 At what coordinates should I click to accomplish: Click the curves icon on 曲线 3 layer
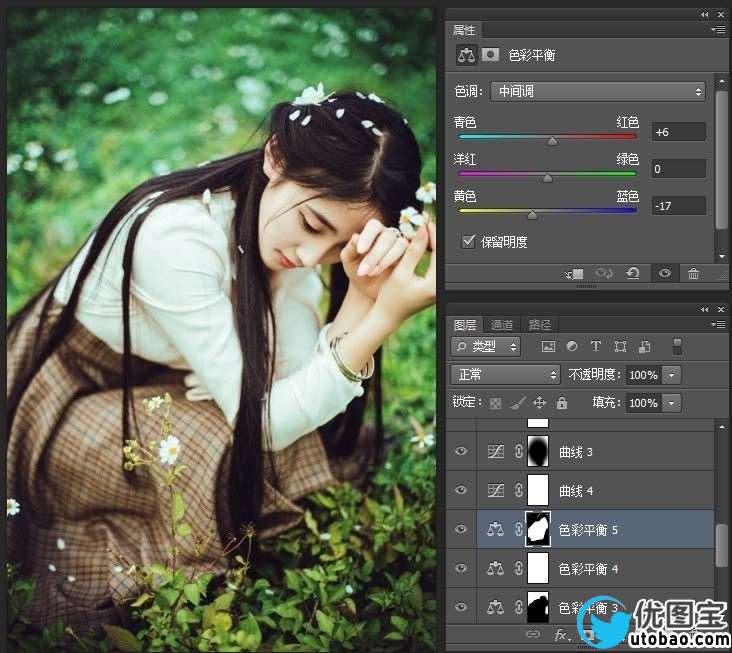coord(495,451)
